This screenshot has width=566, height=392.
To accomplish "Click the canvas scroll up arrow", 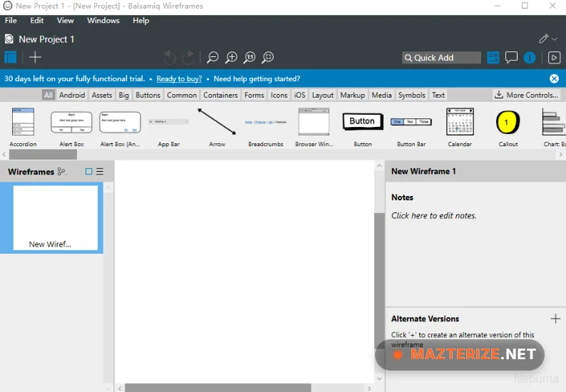I will [379, 165].
